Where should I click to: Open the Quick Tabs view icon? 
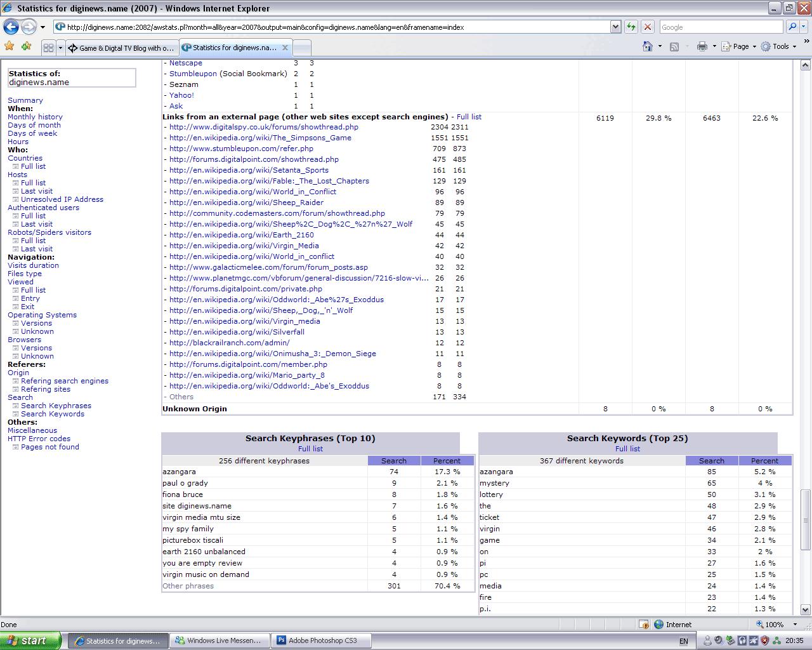point(48,48)
